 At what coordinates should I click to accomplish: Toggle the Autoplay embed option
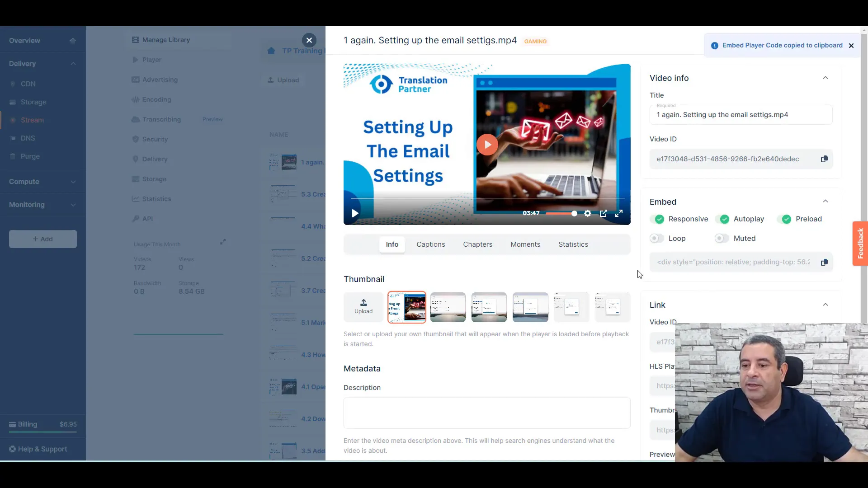(x=724, y=219)
